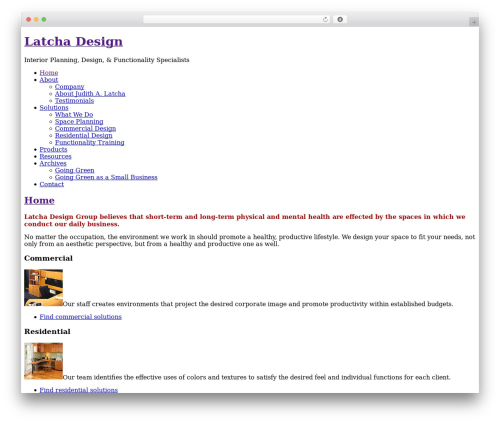Follow Find residential solutions link
Image resolution: width=500 pixels, height=423 pixels.
click(79, 390)
